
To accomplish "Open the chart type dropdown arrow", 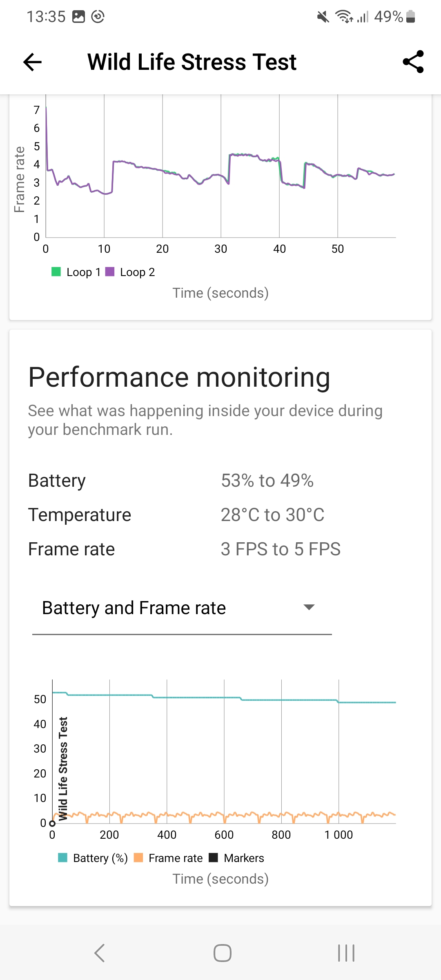I will pos(309,607).
